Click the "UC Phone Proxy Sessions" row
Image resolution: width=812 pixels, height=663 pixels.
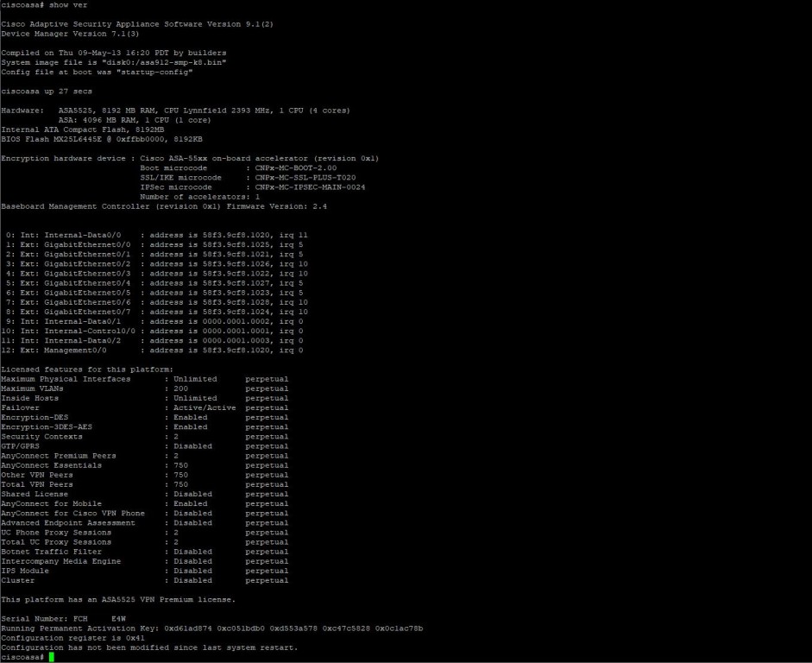pyautogui.click(x=145, y=533)
